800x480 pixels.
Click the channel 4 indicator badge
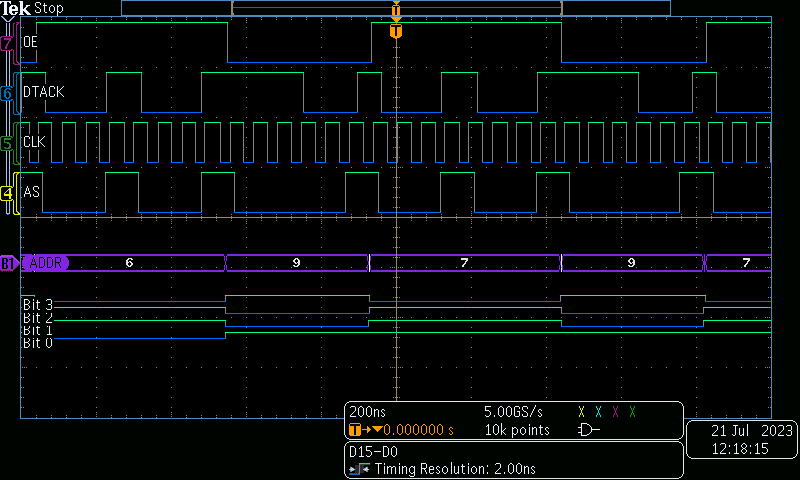point(7,193)
